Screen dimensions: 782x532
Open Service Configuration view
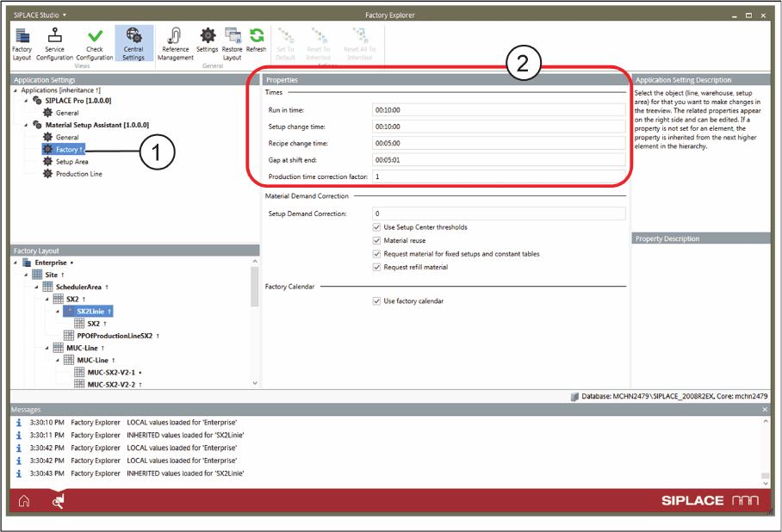point(54,45)
